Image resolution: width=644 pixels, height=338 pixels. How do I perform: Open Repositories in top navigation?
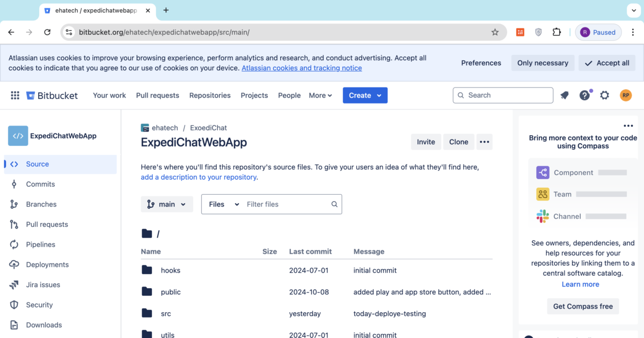point(210,95)
